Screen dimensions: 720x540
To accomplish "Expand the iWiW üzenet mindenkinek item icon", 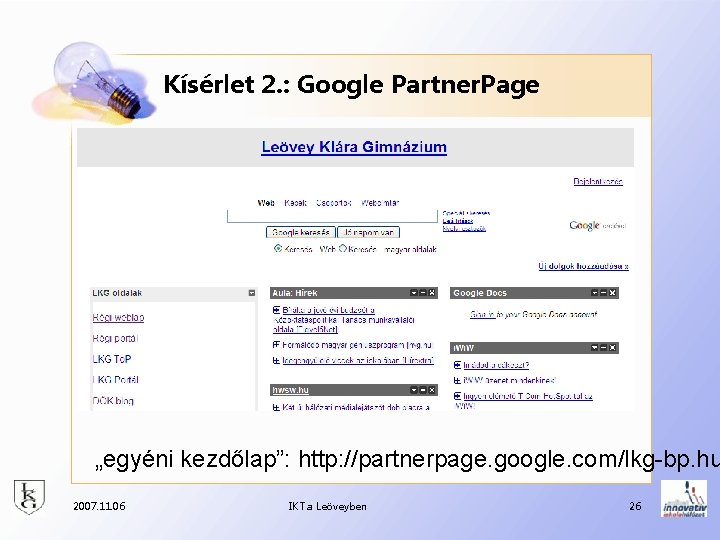I will click(x=457, y=381).
